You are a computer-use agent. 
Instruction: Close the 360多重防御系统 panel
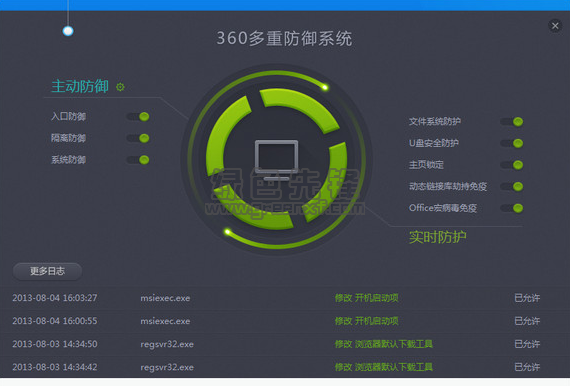coord(555,26)
